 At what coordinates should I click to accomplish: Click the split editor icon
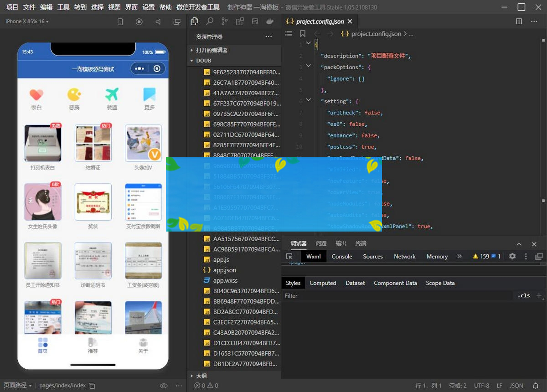point(519,21)
